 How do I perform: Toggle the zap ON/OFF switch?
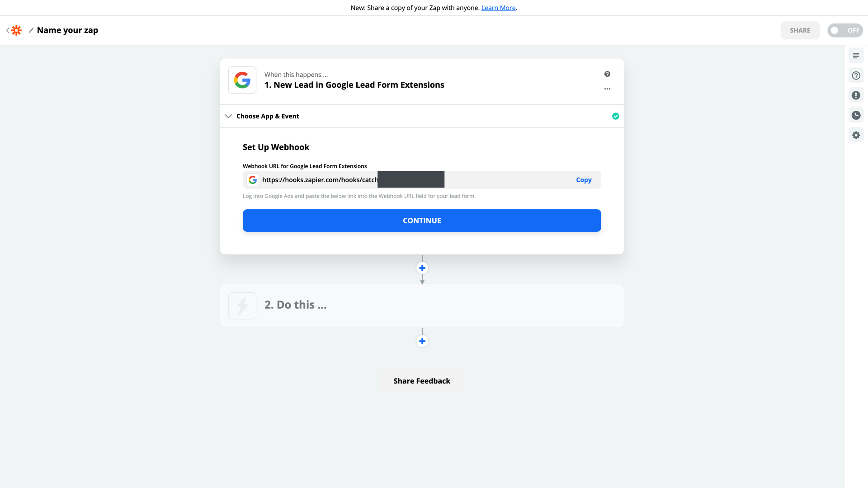point(845,30)
